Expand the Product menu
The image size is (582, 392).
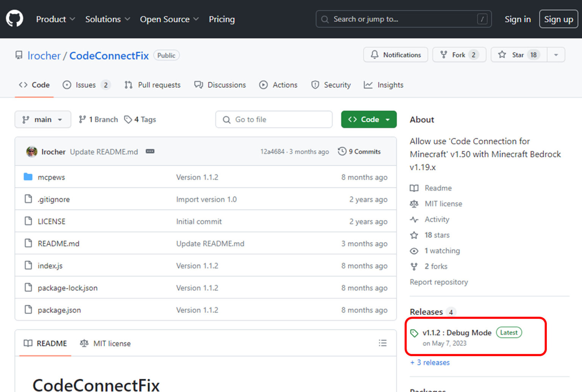pyautogui.click(x=55, y=19)
